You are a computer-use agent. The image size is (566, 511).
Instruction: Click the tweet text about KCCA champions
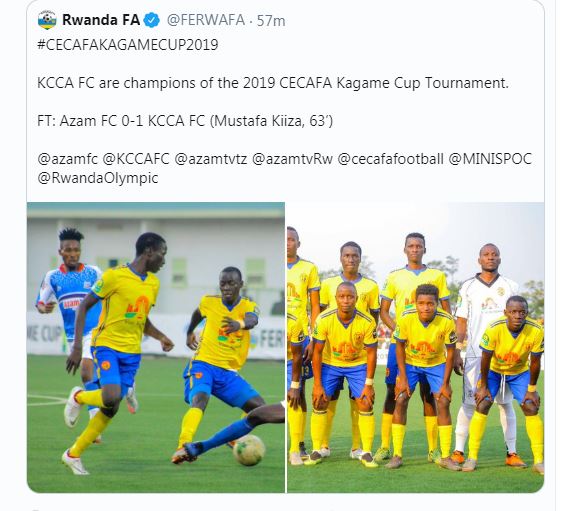tap(273, 83)
